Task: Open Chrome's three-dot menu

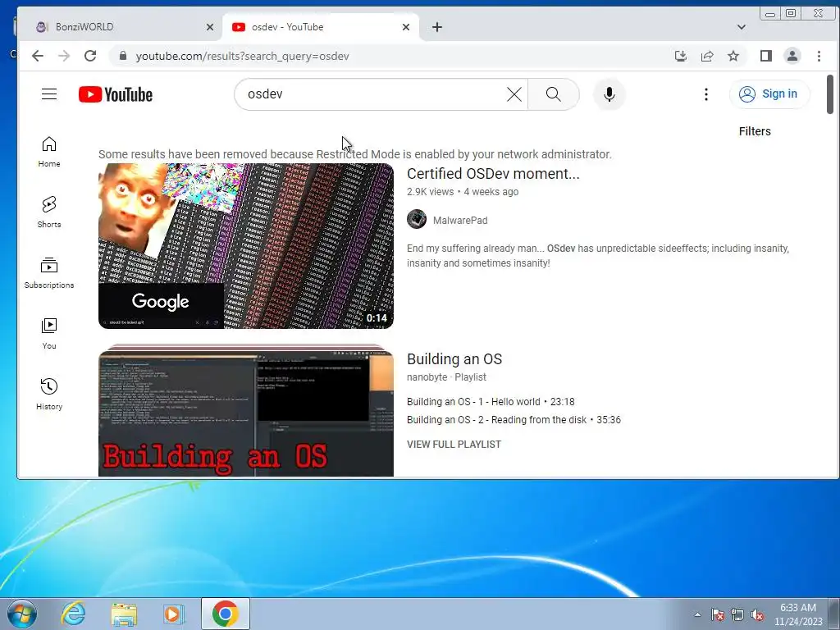Action: 819,56
